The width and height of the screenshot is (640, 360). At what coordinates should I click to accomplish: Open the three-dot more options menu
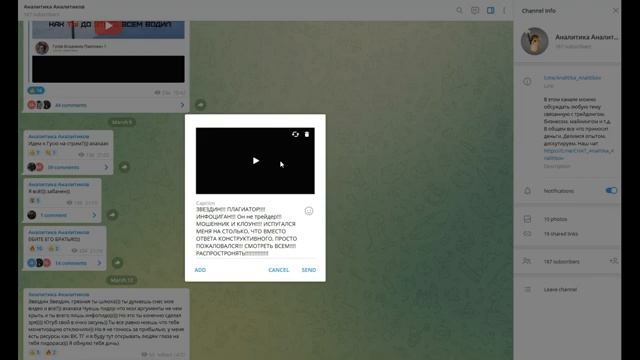point(504,11)
